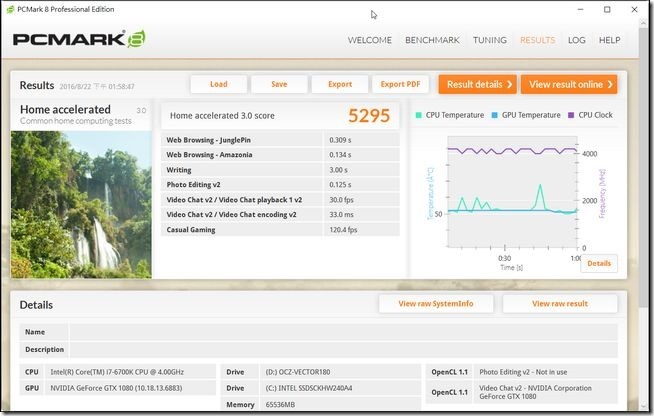The height and width of the screenshot is (416, 654).
Task: Click the OCZ-VECTOR180 drive entry
Action: [298, 372]
